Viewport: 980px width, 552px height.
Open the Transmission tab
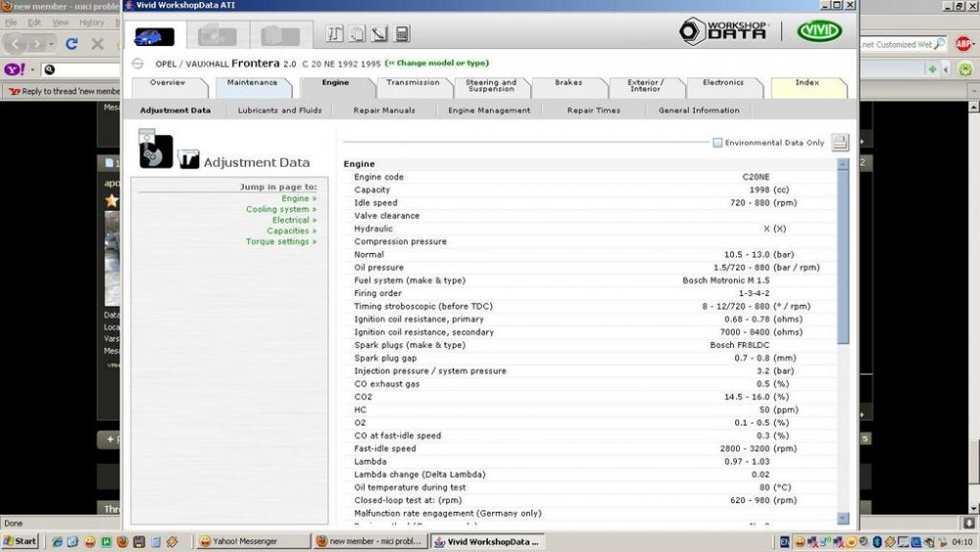pyautogui.click(x=413, y=83)
